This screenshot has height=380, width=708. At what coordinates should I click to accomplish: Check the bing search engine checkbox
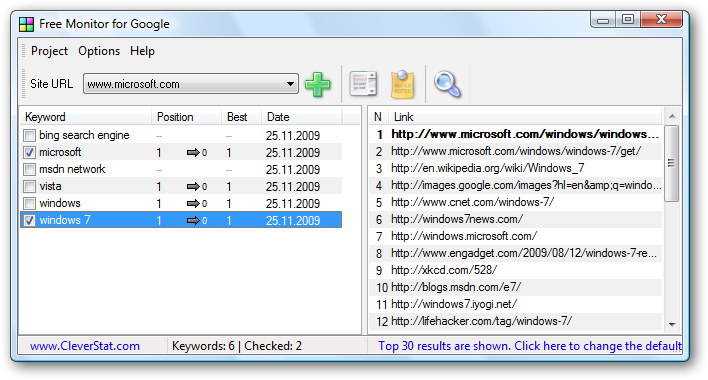coord(30,135)
